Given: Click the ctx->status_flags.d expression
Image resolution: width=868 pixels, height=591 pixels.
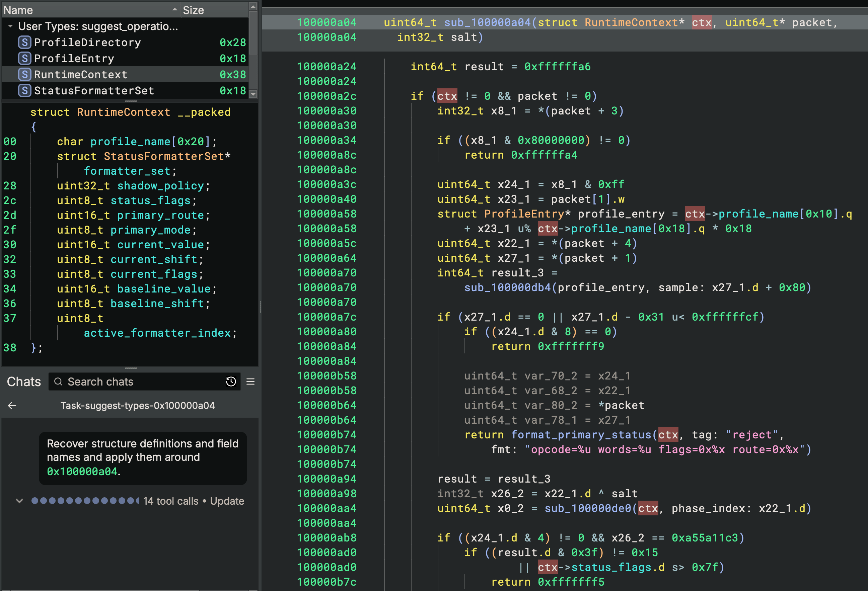Looking at the screenshot, I should click(601, 567).
